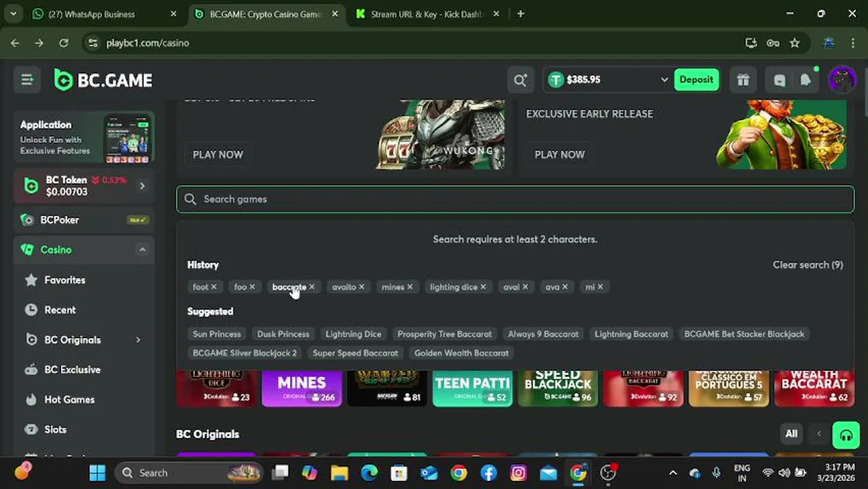Open the password manager key icon
This screenshot has width=868, height=489.
pos(773,43)
